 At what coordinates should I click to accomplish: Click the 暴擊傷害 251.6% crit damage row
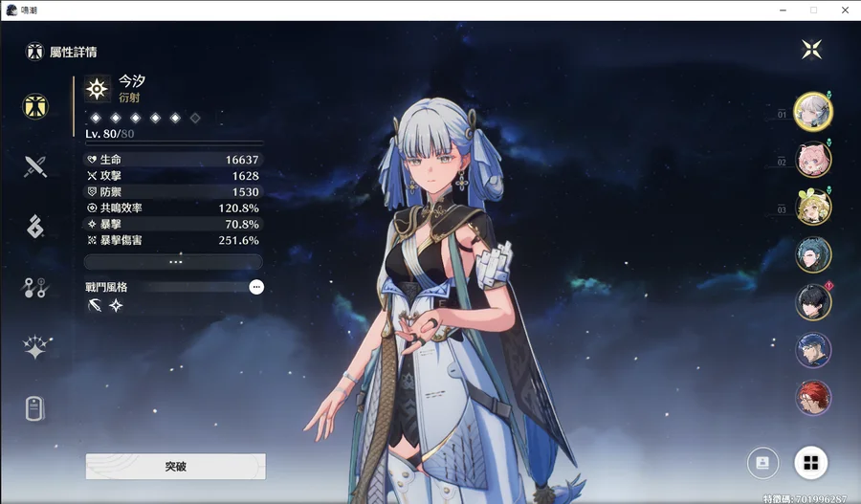pos(173,240)
